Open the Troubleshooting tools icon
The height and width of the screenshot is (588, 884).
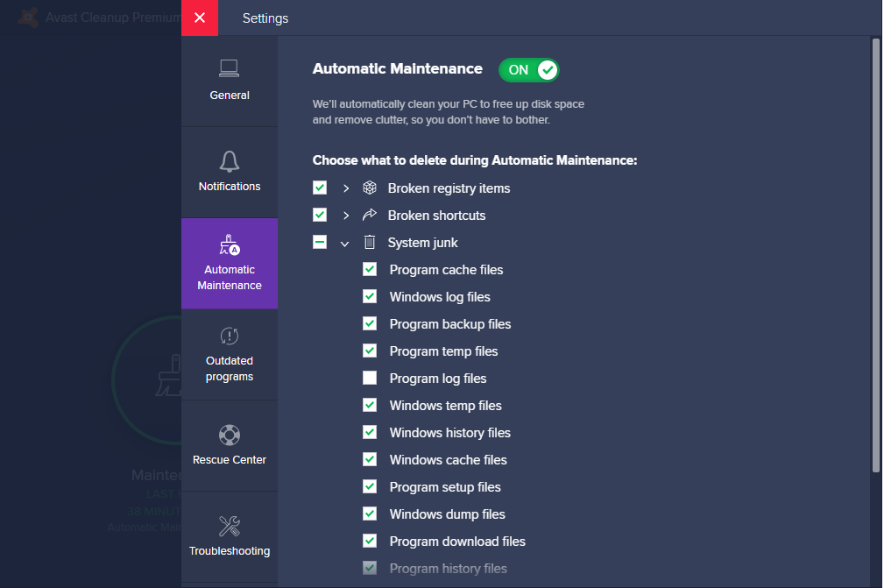[x=230, y=526]
